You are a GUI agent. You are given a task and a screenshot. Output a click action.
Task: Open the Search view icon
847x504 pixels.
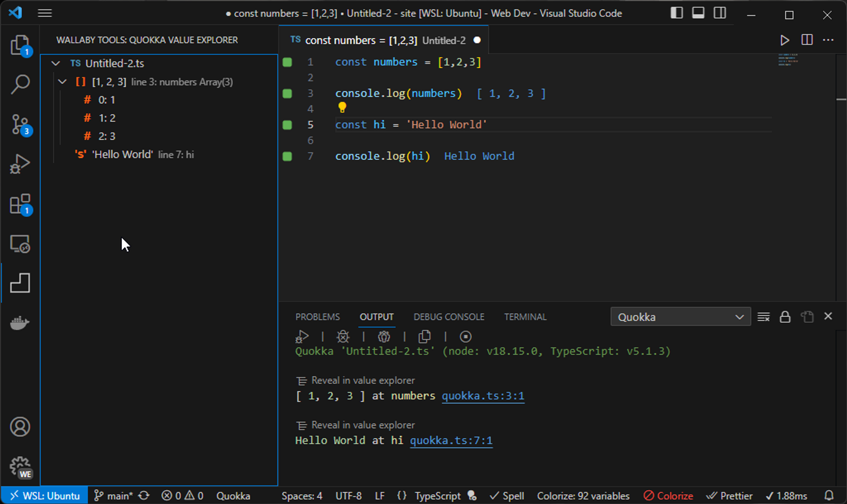20,84
